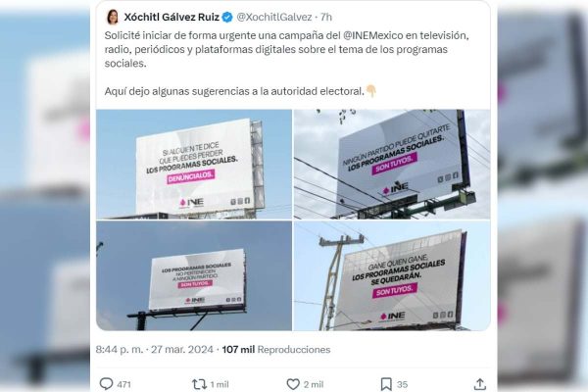Open the Xóchitl Gálvez Ruiz display name
This screenshot has width=588, height=392.
pos(171,17)
